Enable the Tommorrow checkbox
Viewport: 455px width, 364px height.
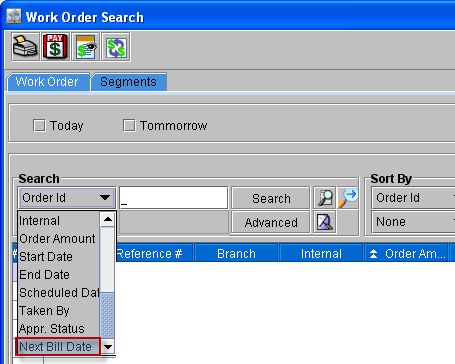129,126
